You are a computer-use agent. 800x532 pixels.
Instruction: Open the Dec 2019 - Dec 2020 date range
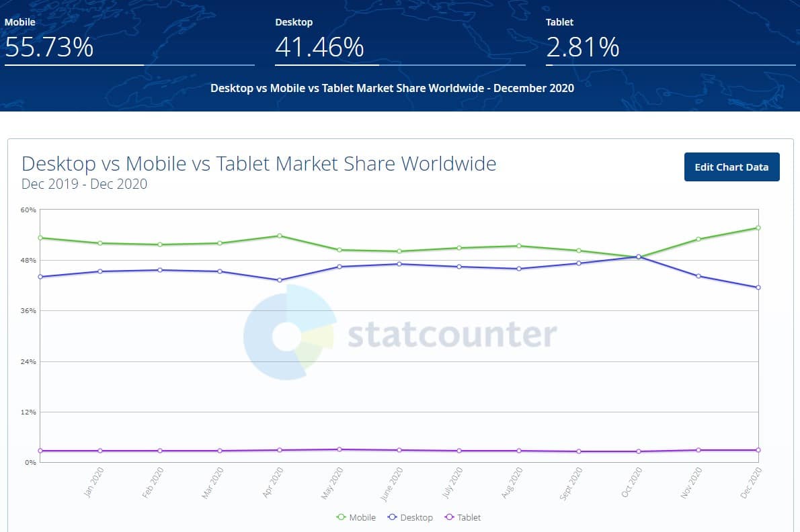pyautogui.click(x=84, y=184)
